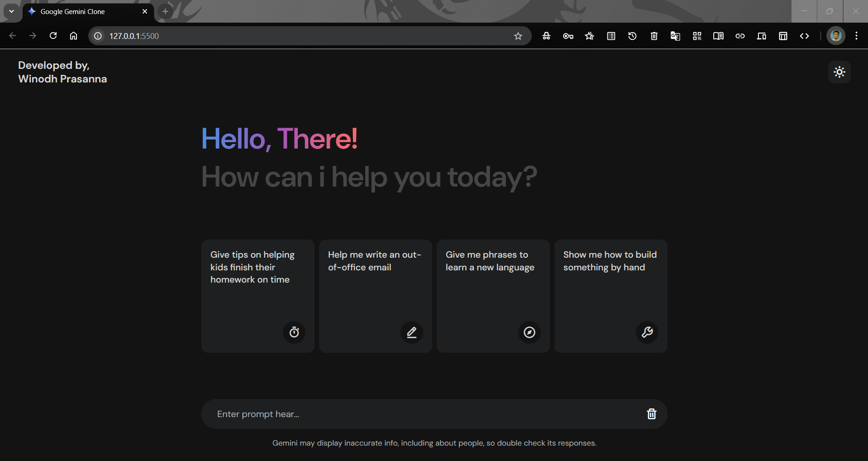Screen dimensions: 868x461
Task: Open the list document extension icon
Action: click(611, 36)
